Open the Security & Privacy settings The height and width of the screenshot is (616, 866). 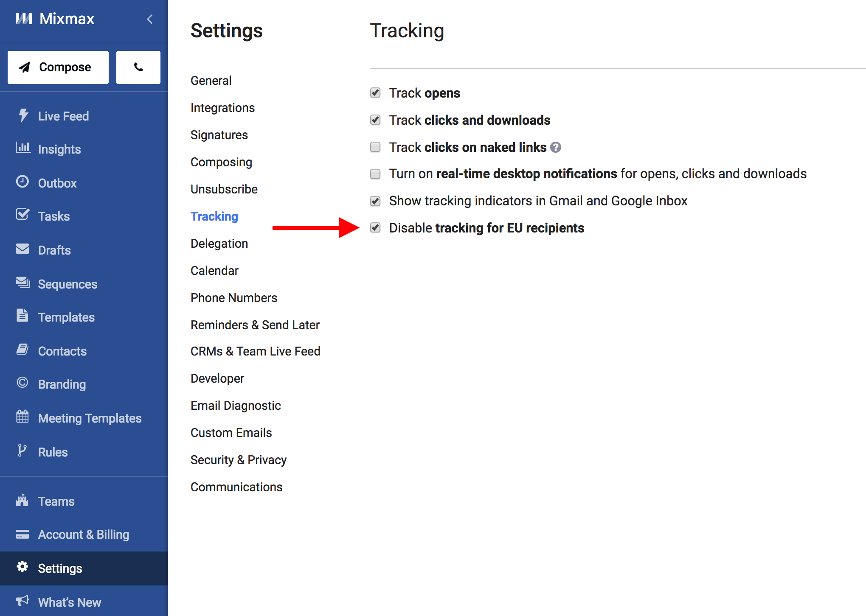(x=239, y=459)
